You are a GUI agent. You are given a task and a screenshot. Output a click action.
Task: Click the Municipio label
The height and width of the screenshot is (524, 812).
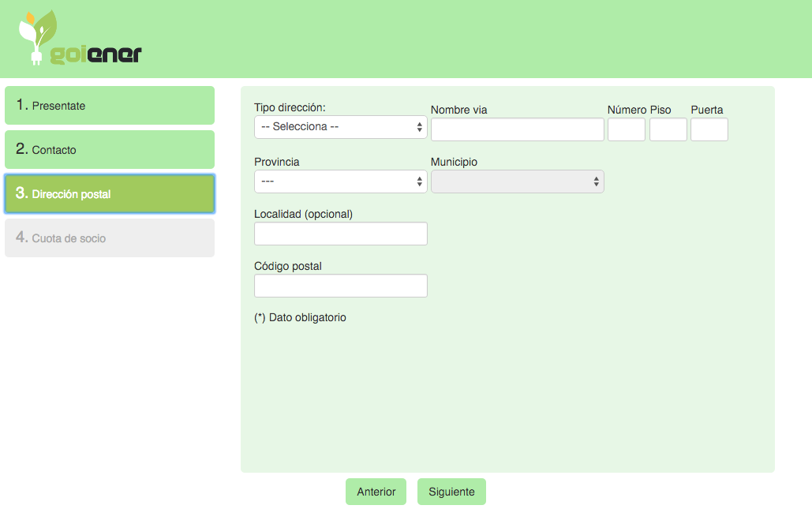click(454, 163)
